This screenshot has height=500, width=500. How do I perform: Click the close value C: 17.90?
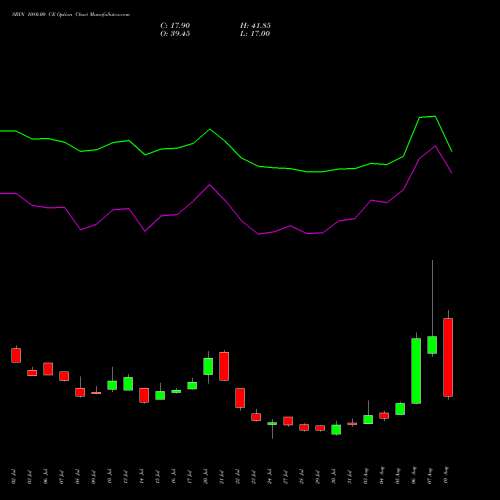pos(175,26)
